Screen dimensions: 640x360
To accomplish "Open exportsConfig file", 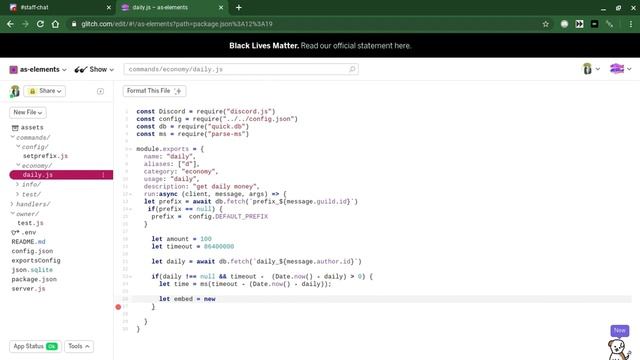I will click(36, 260).
